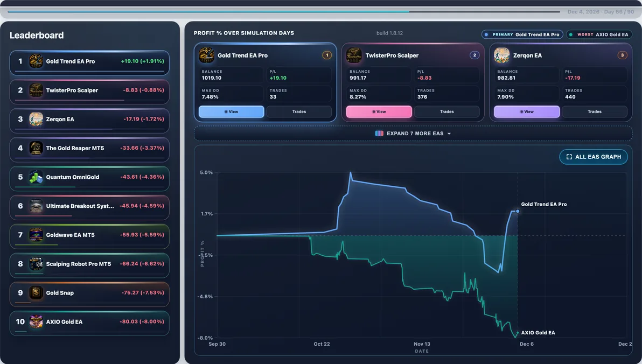Click TwisterPro Scalper card logo
The height and width of the screenshot is (364, 642).
coord(354,55)
